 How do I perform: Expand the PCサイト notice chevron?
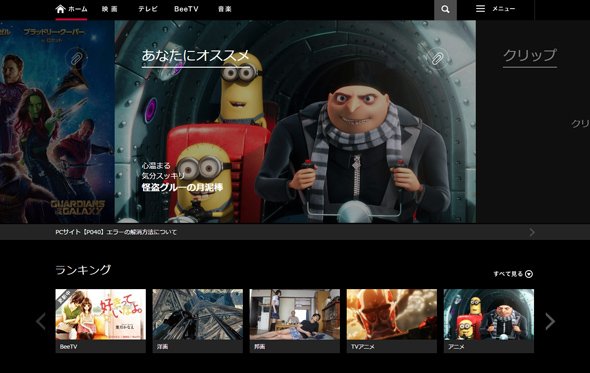click(532, 232)
